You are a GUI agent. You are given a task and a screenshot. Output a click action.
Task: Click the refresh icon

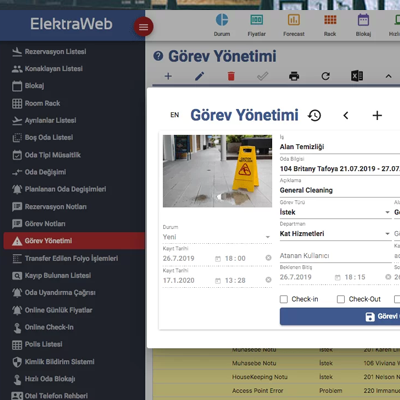325,76
